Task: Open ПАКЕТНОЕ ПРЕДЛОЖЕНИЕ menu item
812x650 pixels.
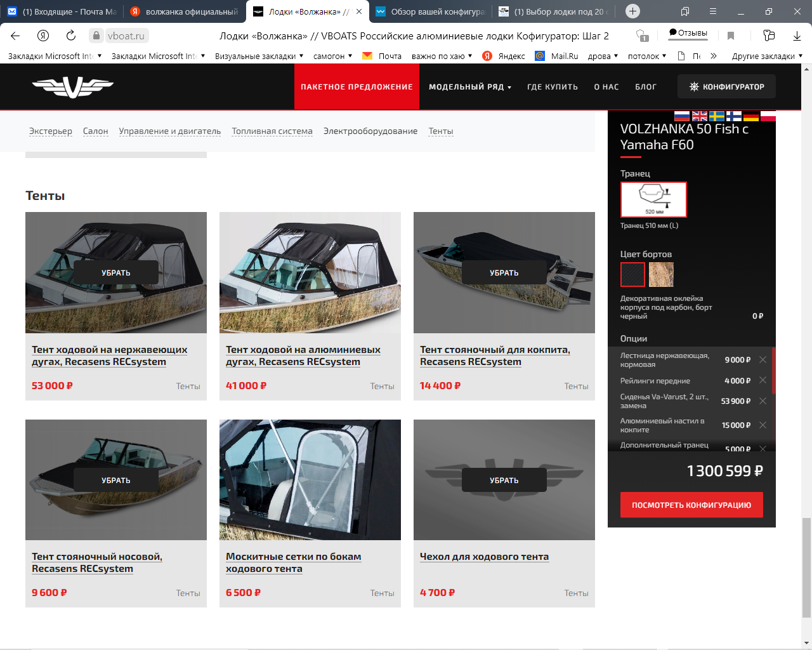Action: 357,87
